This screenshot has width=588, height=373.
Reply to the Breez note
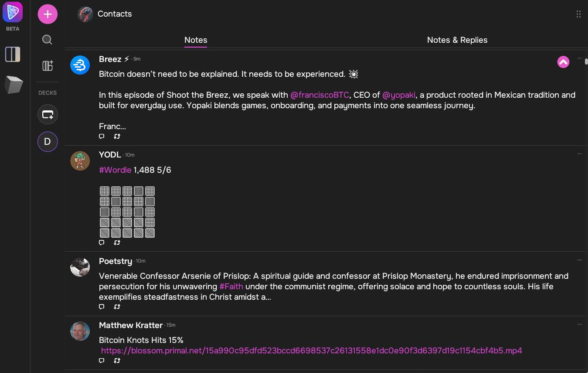click(102, 137)
